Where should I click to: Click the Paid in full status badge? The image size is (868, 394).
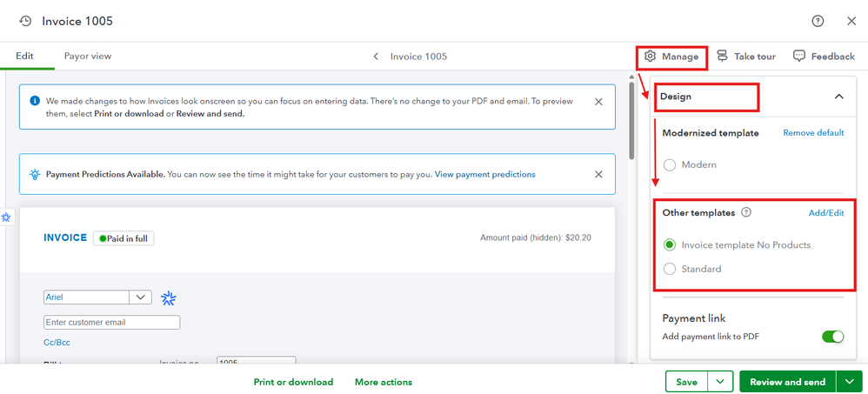pos(124,238)
